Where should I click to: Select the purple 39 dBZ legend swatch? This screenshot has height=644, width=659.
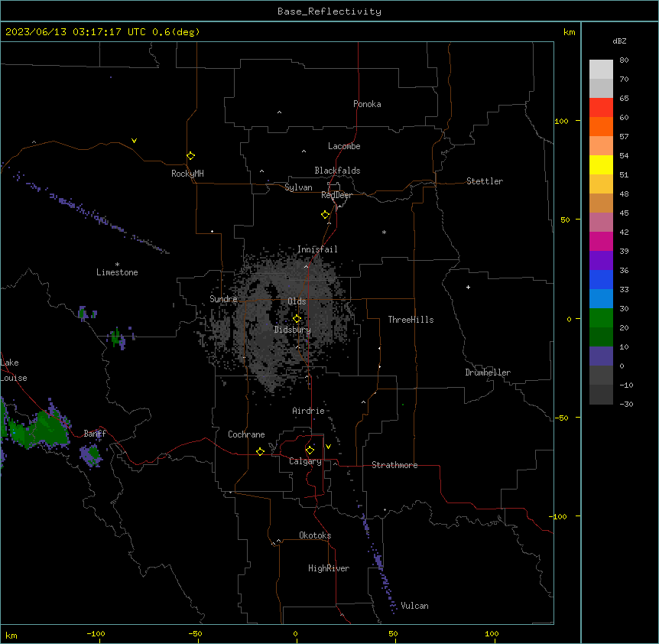(601, 260)
